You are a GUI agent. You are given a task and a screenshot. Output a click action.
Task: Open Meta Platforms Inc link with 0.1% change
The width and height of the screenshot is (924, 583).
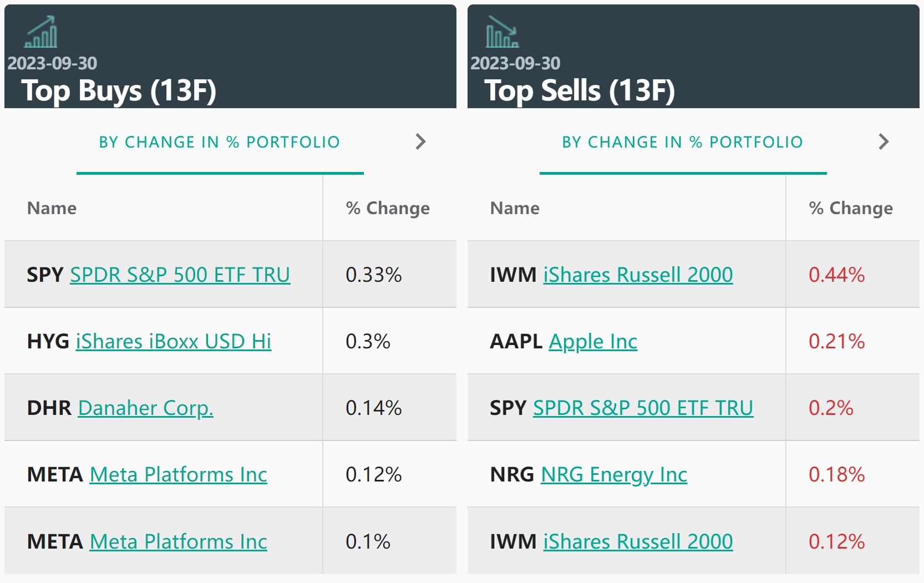point(178,542)
